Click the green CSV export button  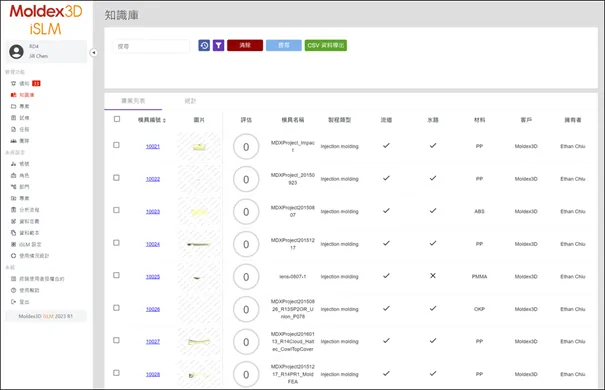click(326, 46)
